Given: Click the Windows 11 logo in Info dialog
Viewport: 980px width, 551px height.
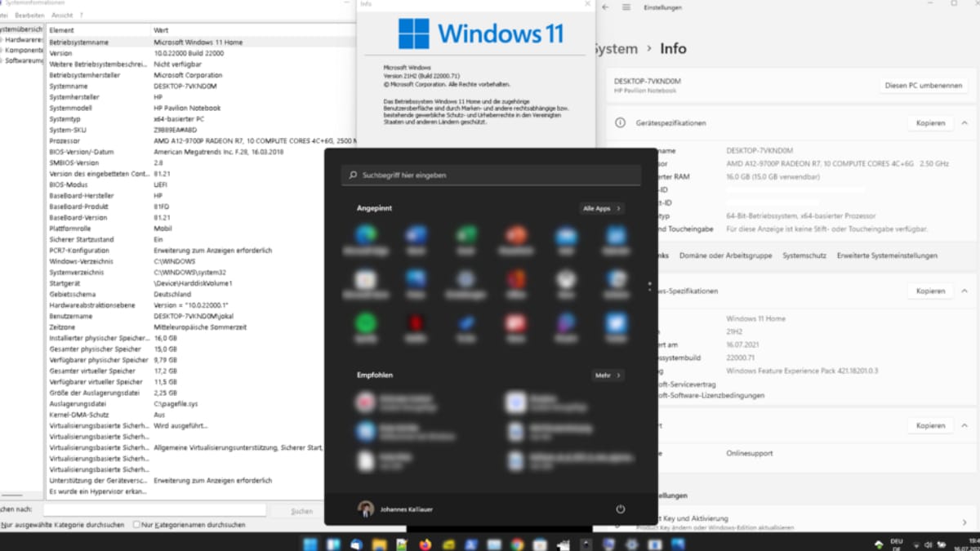Looking at the screenshot, I should pyautogui.click(x=413, y=33).
